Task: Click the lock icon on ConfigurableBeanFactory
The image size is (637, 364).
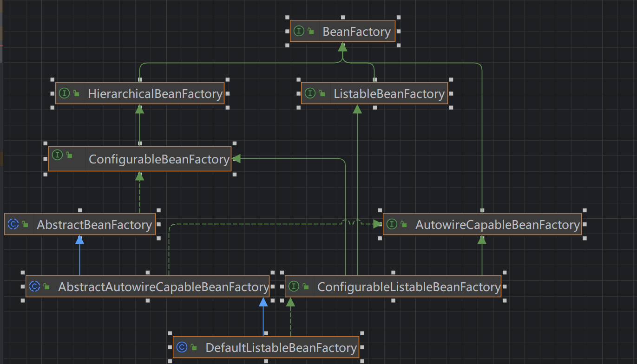Action: pyautogui.click(x=69, y=155)
